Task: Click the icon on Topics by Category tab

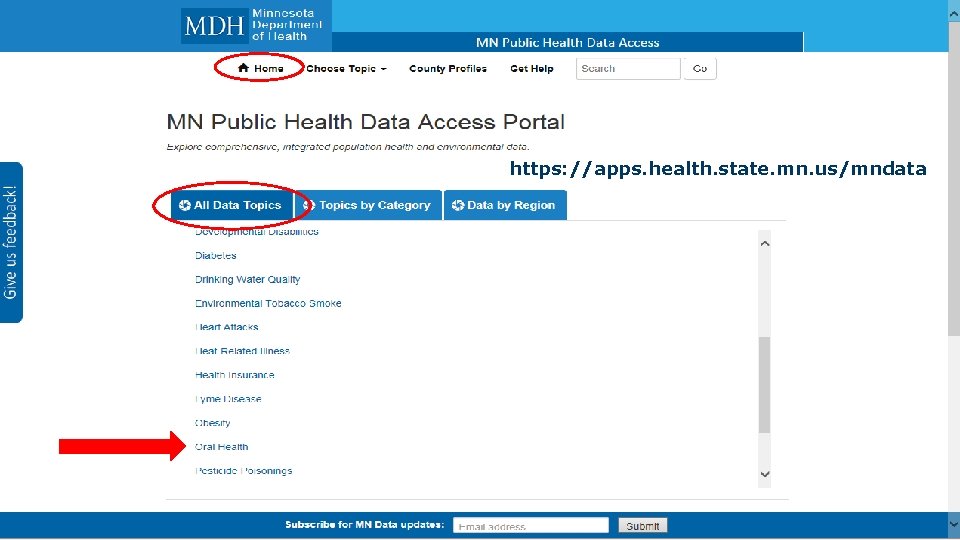Action: pos(310,205)
